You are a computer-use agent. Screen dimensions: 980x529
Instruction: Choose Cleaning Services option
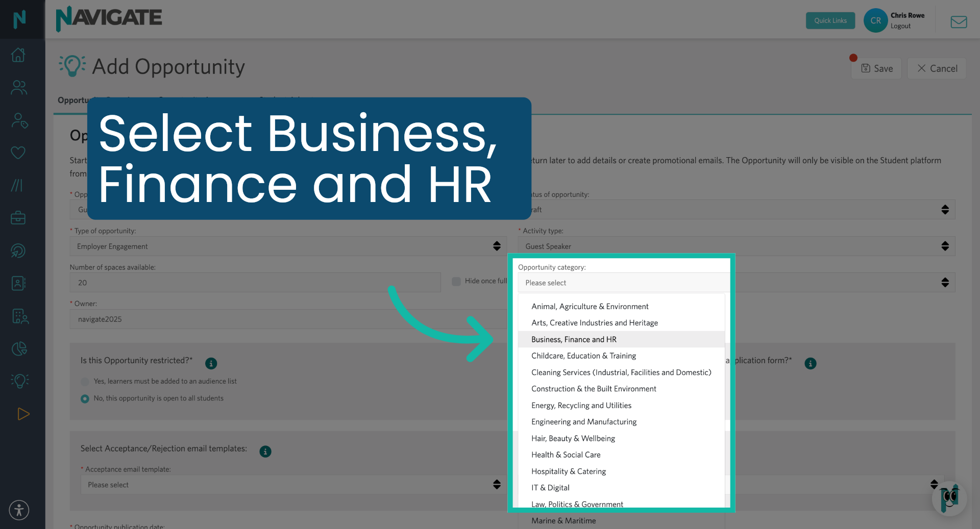tap(621, 372)
